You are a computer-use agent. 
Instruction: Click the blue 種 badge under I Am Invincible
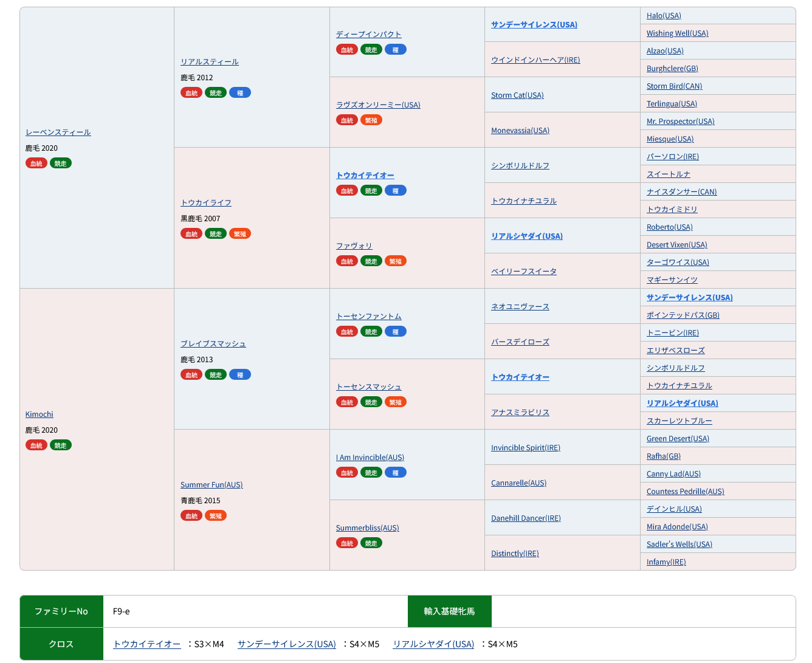[395, 473]
